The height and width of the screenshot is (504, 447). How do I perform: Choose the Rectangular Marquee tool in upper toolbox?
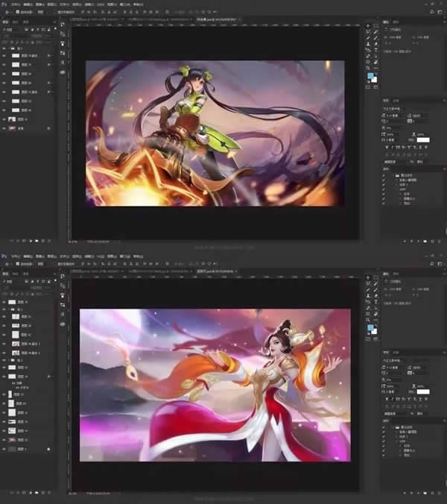[375, 27]
